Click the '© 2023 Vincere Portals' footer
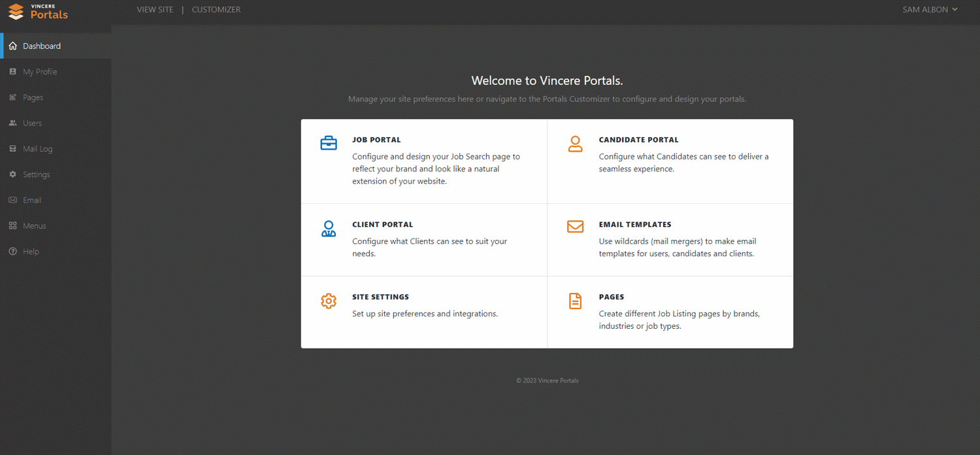 coord(547,380)
